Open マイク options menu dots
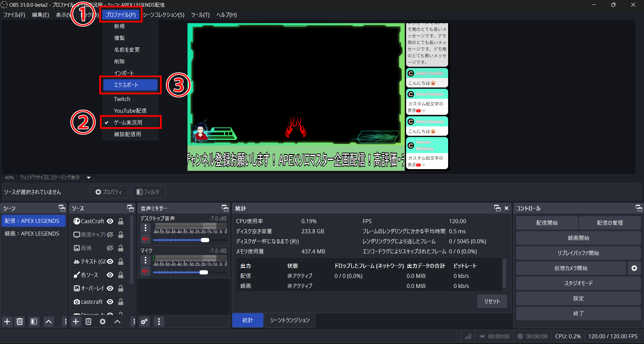644x344 pixels. coord(146,260)
